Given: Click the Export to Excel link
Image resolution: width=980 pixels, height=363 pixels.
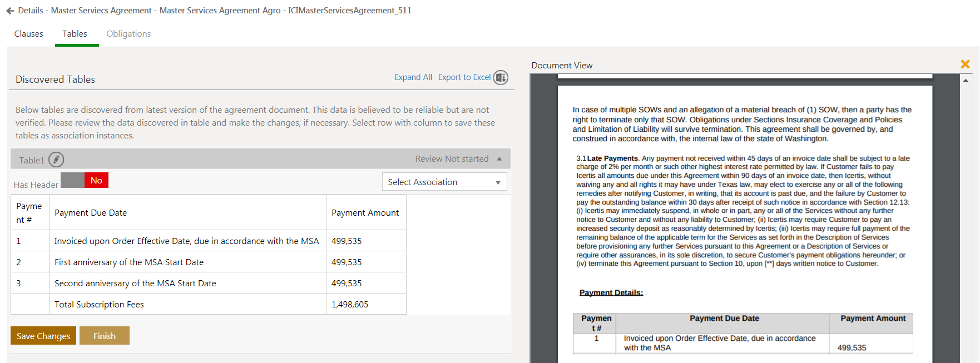Looking at the screenshot, I should (464, 77).
